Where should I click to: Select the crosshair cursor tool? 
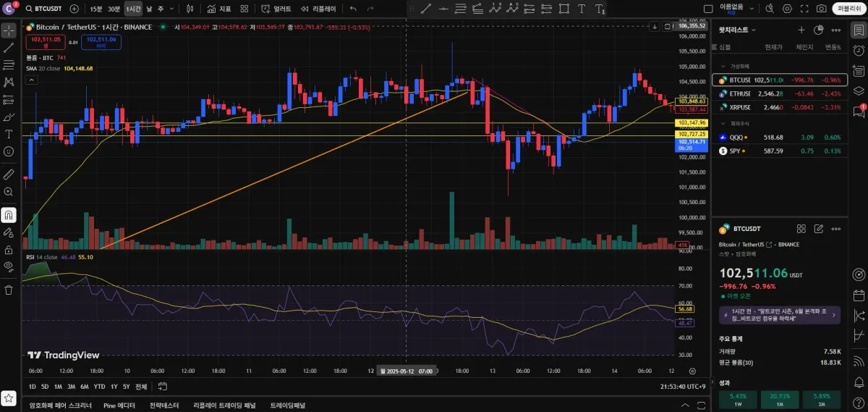point(9,30)
